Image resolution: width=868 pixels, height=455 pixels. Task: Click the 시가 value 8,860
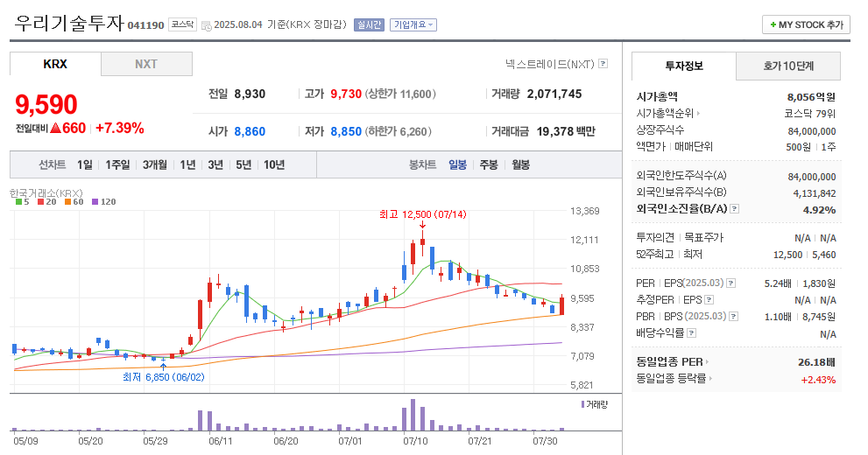tap(250, 131)
